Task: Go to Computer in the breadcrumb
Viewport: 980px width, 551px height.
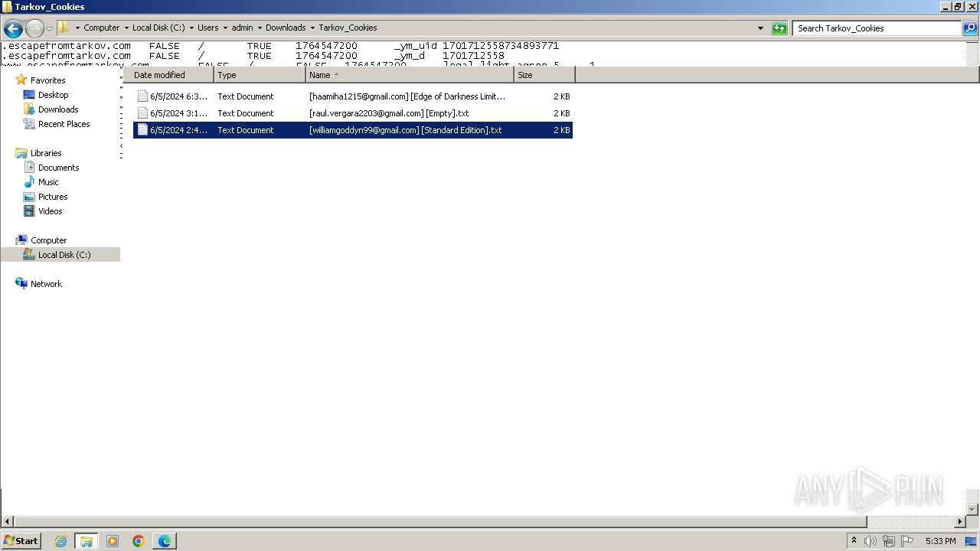Action: click(101, 28)
